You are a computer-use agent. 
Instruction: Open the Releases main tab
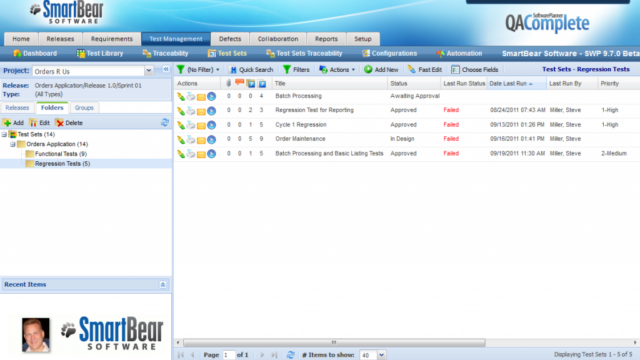tap(60, 39)
